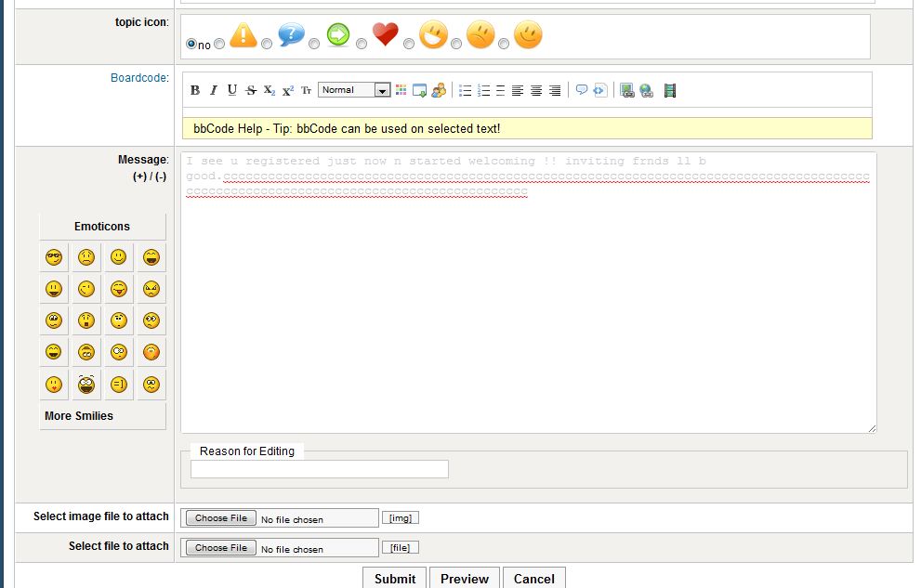Apply italic formatting button

pyautogui.click(x=213, y=90)
